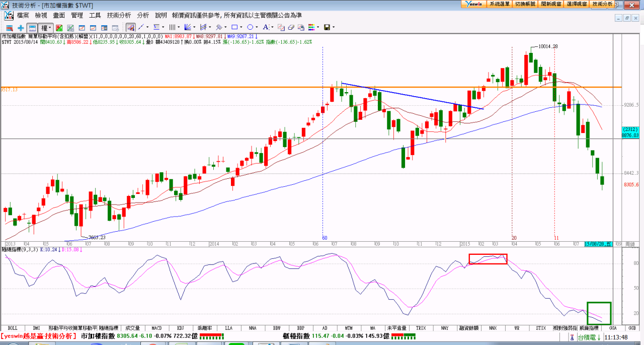
Task: Click the 10014.28 peak price label
Action: [548, 46]
